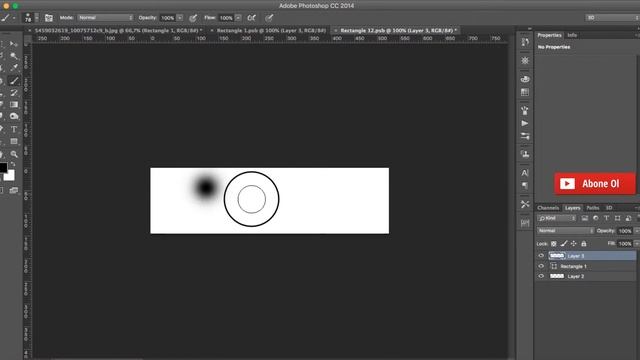The height and width of the screenshot is (360, 640).
Task: Open the Clone Source stamp icon
Action: [525, 154]
